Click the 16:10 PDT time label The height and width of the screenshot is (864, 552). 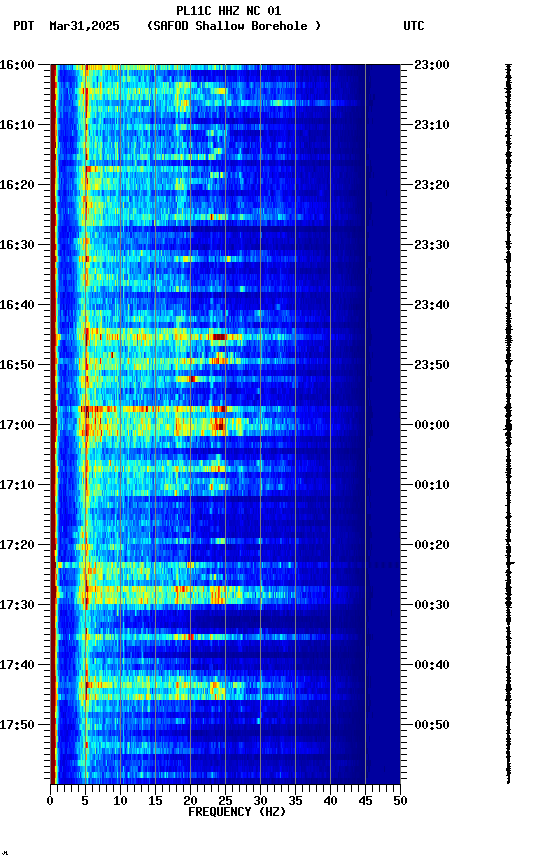click(x=17, y=125)
